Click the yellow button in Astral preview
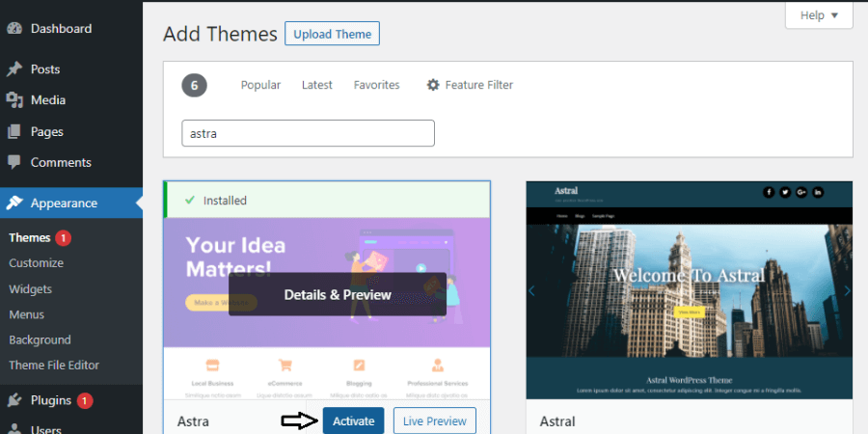Viewport: 868px width, 434px height. 690,312
